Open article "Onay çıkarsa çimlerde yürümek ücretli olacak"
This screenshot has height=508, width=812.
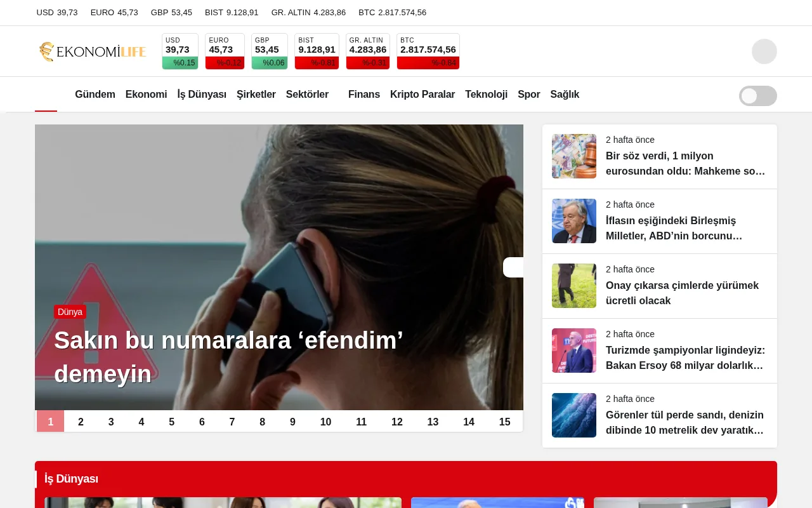[683, 293]
